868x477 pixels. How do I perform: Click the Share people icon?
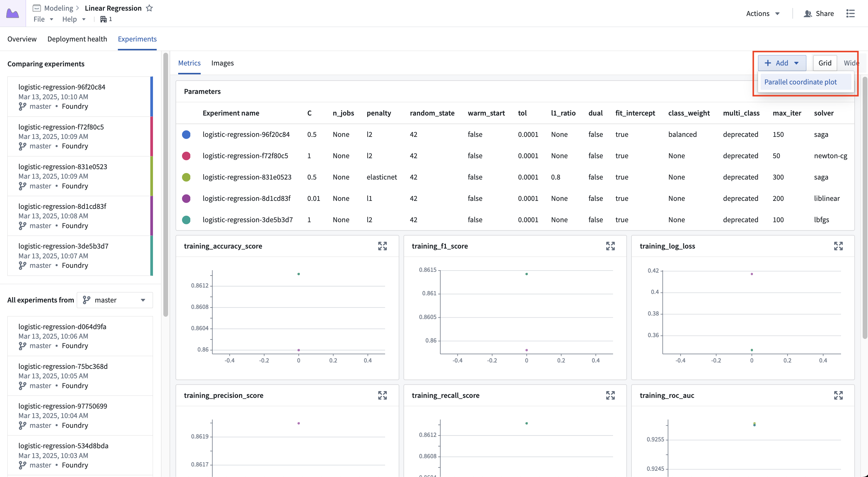pos(808,13)
